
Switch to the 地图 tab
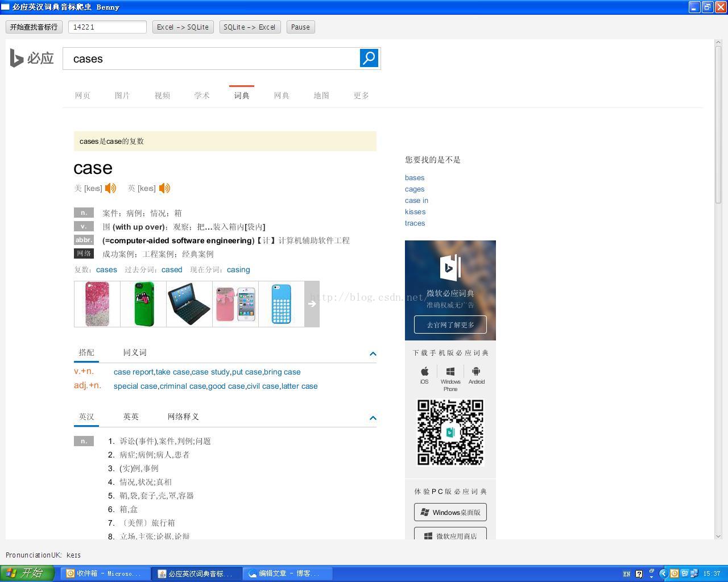pos(321,95)
